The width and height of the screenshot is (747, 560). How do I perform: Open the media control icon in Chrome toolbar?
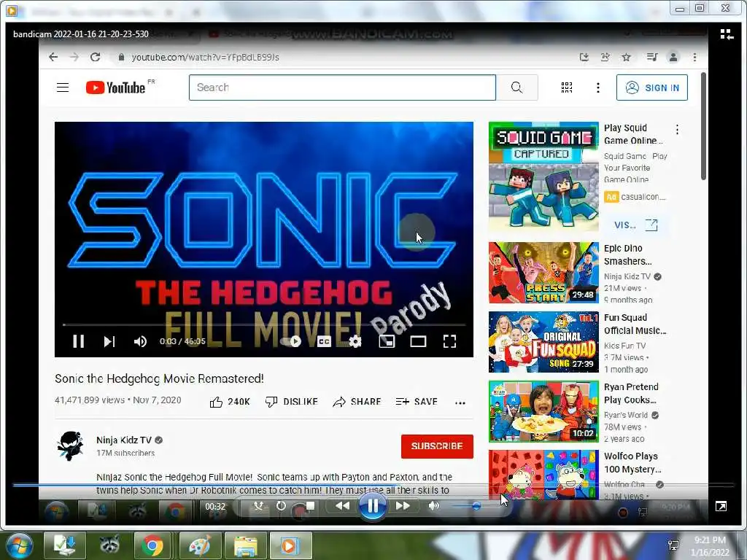[651, 57]
